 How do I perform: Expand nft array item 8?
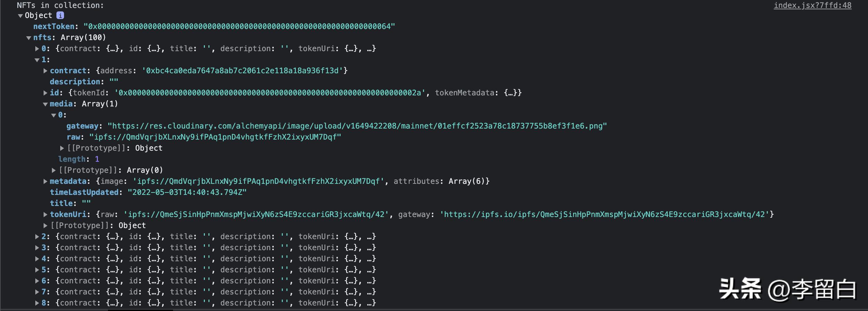click(37, 303)
